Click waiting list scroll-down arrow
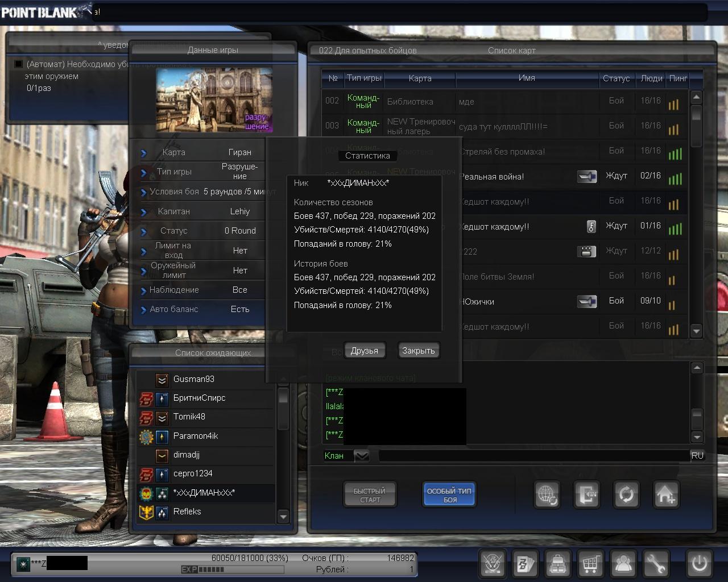This screenshot has height=582, width=728. coord(283,516)
